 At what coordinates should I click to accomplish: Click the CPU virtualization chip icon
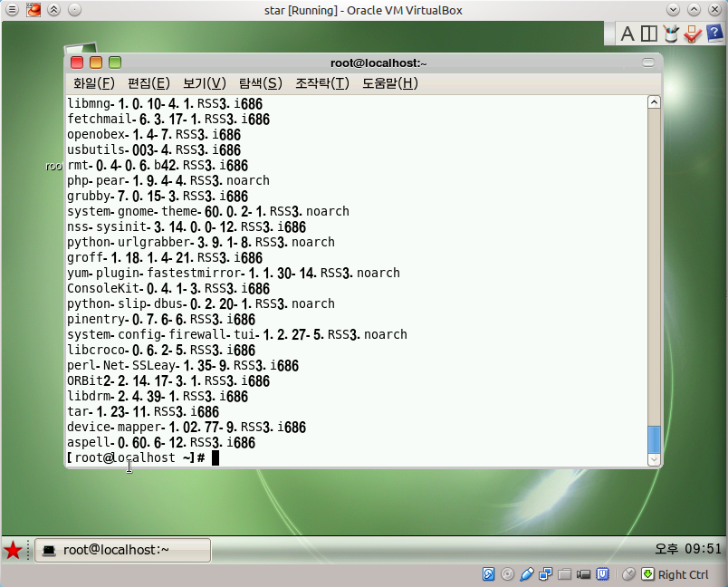point(603,574)
